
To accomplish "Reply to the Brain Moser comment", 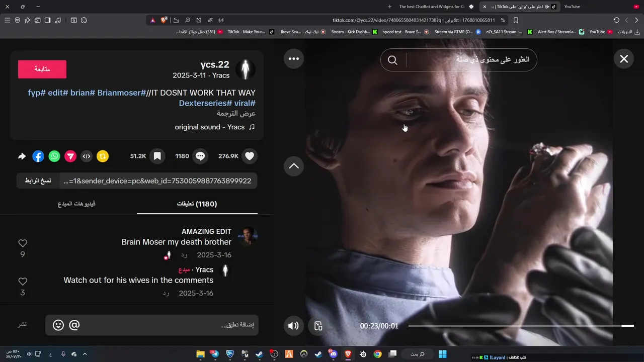I will (x=184, y=255).
